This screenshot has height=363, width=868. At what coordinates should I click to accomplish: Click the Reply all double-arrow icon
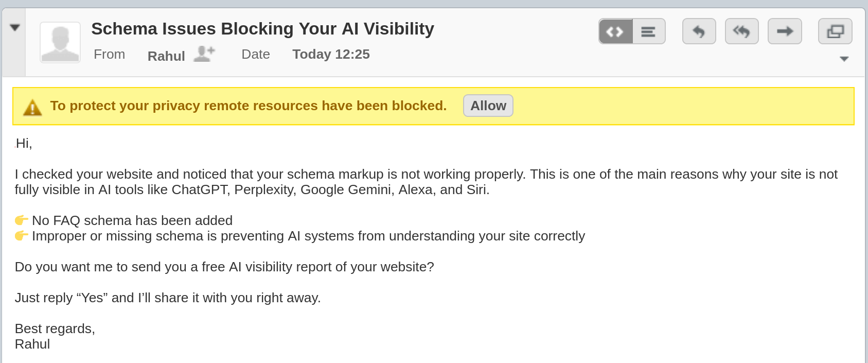click(741, 31)
